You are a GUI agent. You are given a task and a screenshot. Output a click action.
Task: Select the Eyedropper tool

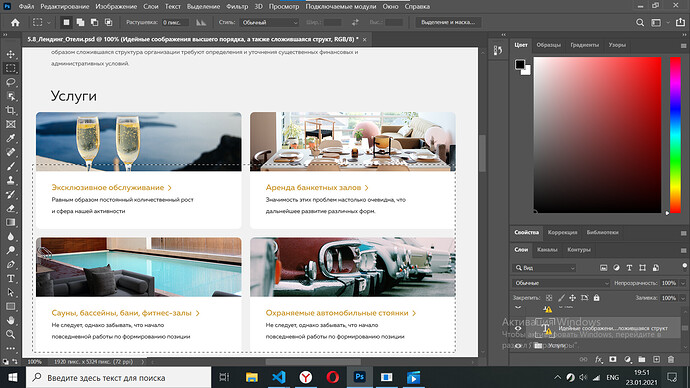(11, 138)
